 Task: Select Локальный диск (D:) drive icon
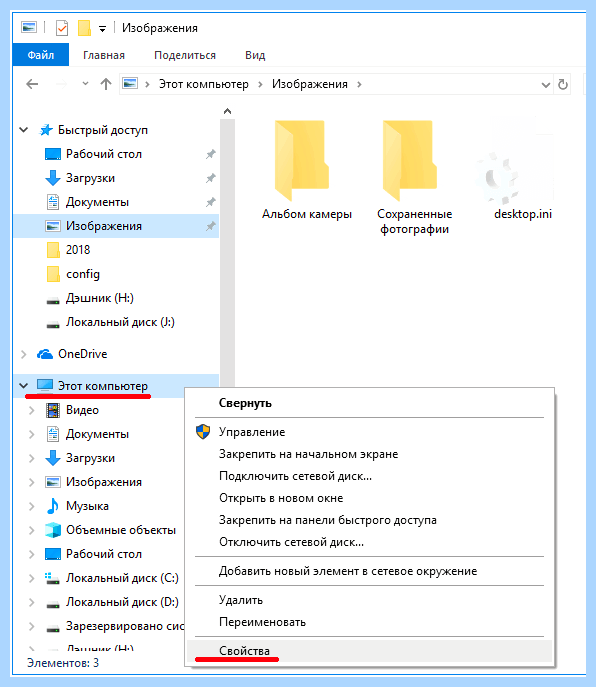pos(53,604)
